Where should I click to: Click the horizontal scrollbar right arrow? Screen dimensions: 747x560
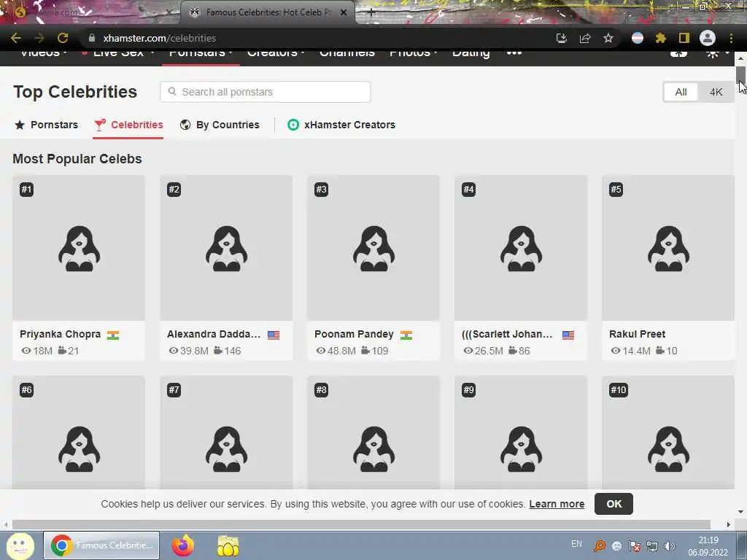pos(729,525)
